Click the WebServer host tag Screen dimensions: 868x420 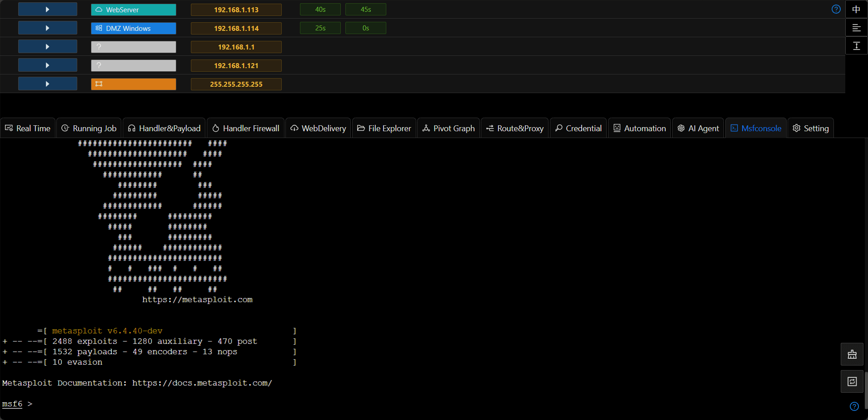click(x=134, y=10)
